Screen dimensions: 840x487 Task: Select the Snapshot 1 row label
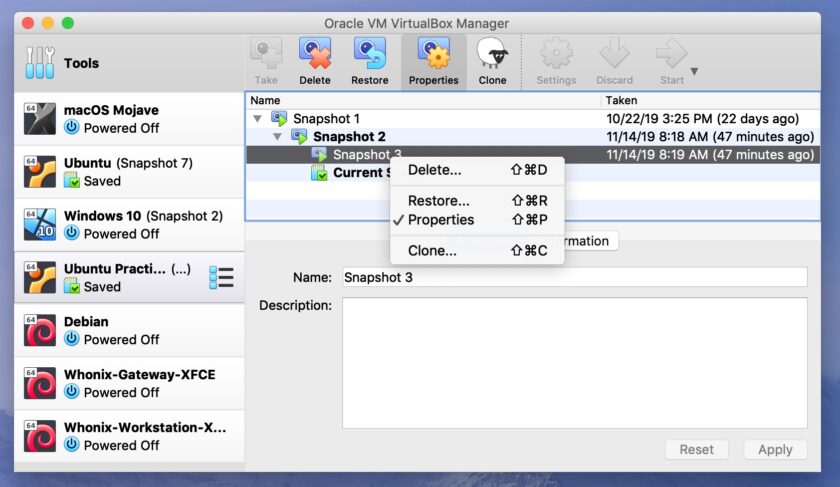(x=326, y=118)
